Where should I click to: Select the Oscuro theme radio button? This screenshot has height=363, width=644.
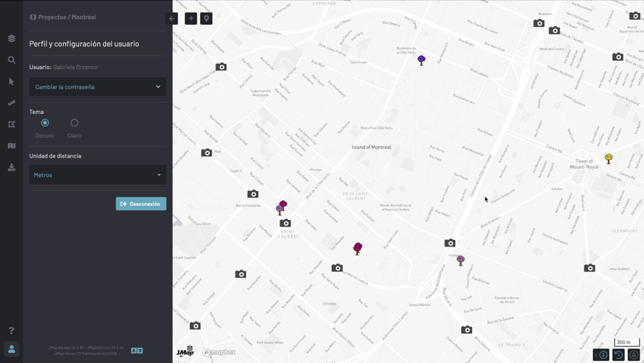click(45, 123)
